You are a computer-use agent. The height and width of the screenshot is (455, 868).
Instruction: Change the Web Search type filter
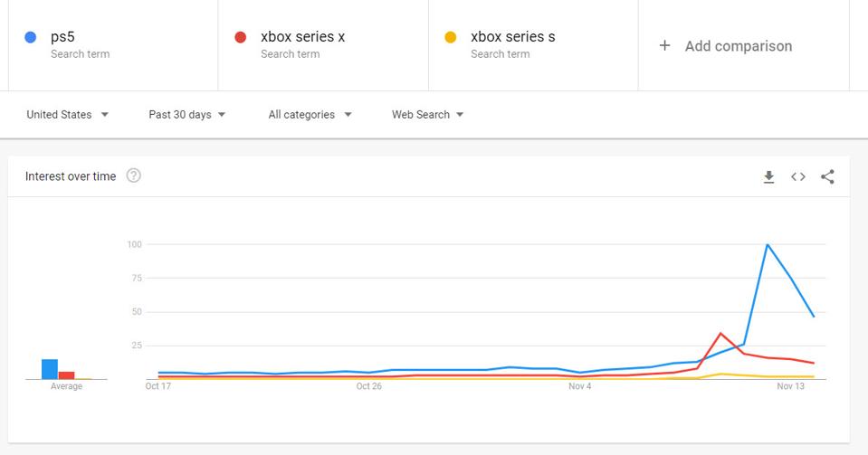coord(427,115)
